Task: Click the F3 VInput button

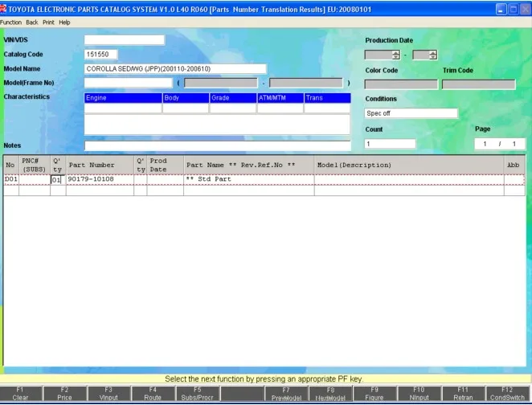Action: pos(108,394)
